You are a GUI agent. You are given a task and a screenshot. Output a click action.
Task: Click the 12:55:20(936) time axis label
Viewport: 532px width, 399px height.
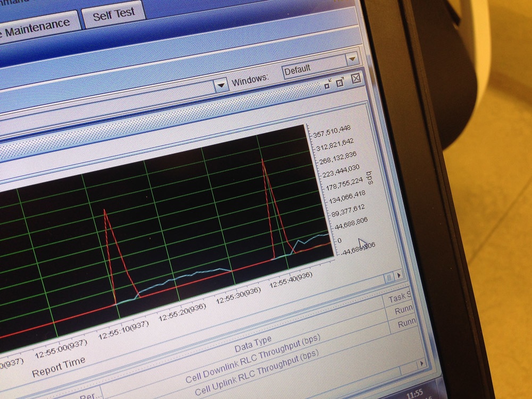coord(182,312)
